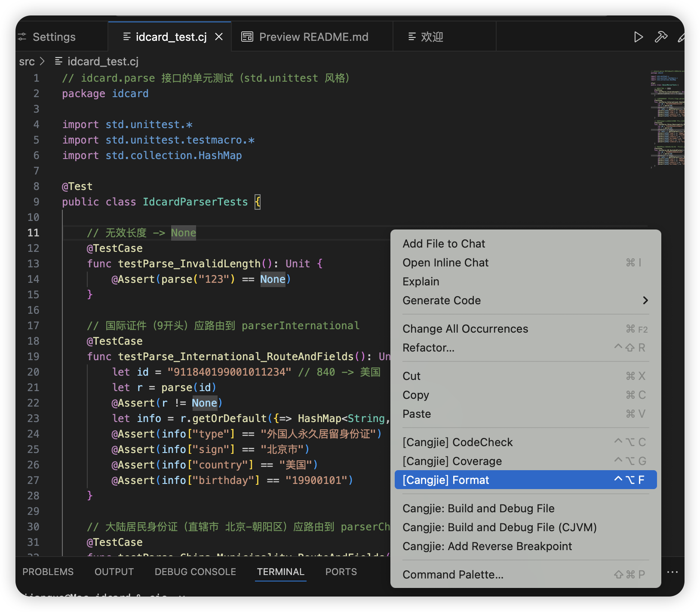Viewport: 700px width, 612px height.
Task: Click line number 13 in the gutter
Action: pos(33,264)
